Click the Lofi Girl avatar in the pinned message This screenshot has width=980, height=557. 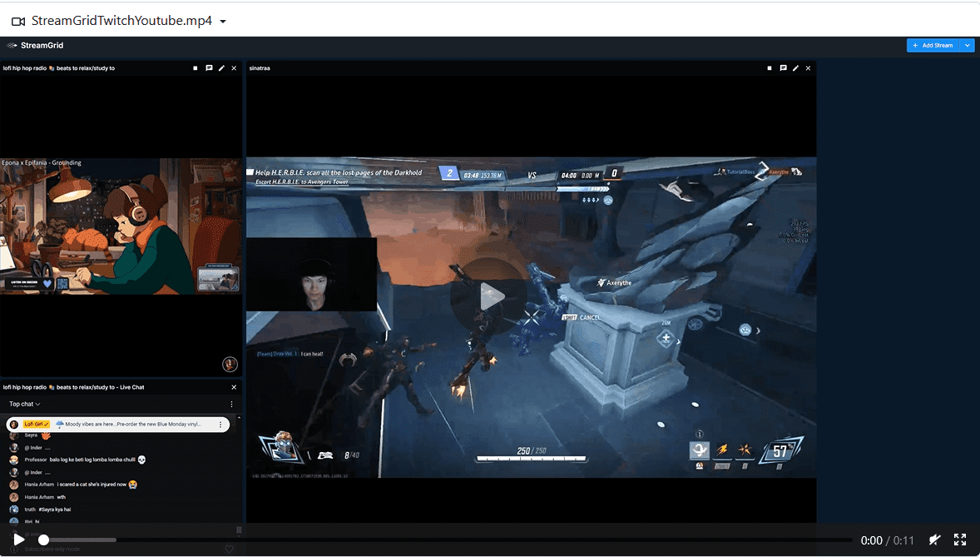click(14, 425)
